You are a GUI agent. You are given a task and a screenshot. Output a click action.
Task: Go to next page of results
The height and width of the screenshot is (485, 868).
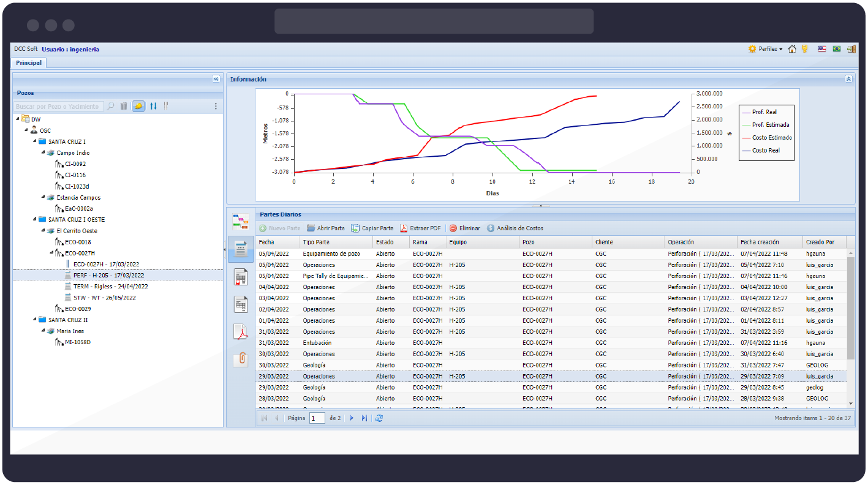click(352, 418)
